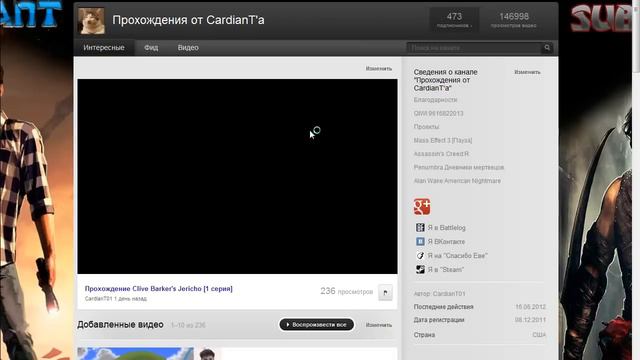Open the Clive Barker's Jericho video title

click(x=158, y=289)
